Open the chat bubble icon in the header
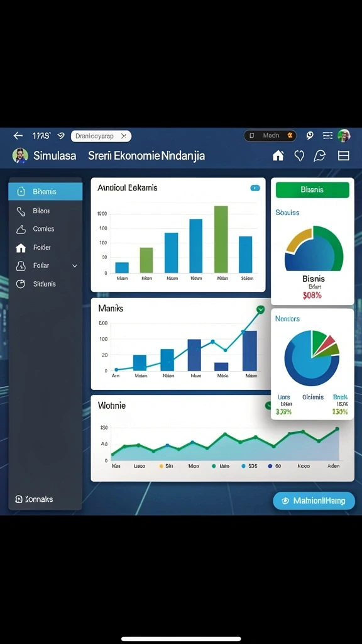This screenshot has width=362, height=644. coord(319,155)
